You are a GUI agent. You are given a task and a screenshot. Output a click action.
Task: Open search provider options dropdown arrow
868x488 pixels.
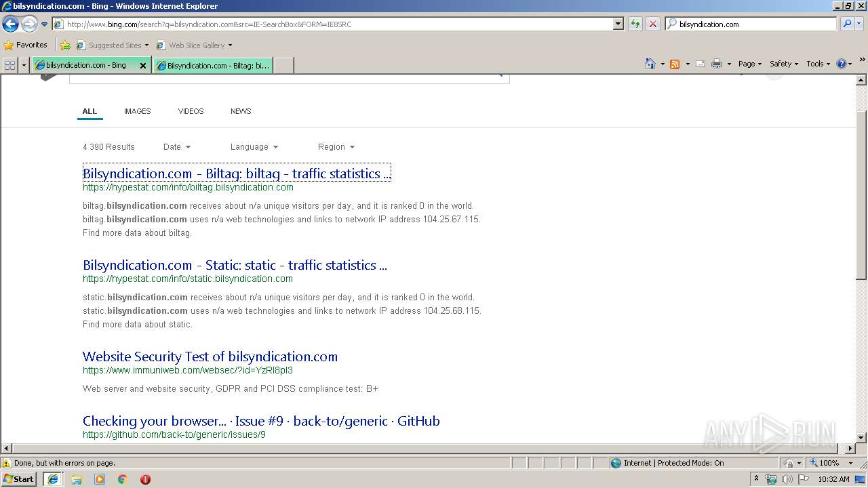(859, 24)
